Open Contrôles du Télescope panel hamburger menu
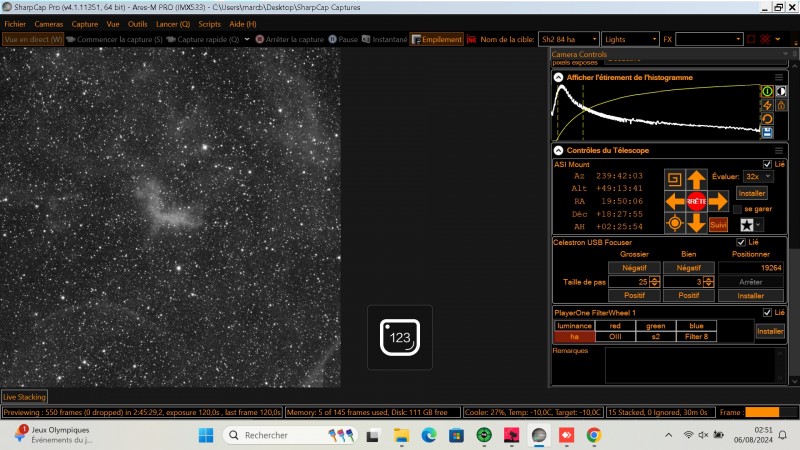This screenshot has width=800, height=450. point(779,151)
